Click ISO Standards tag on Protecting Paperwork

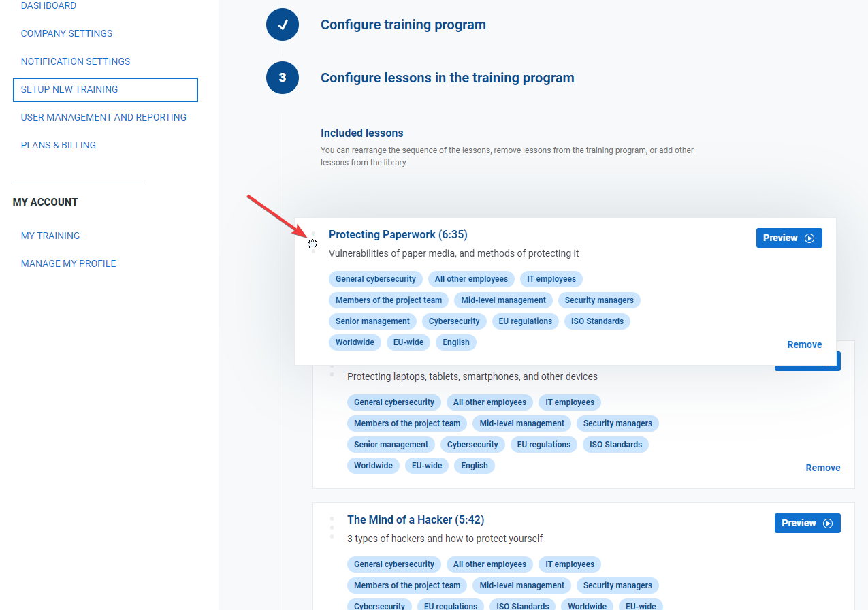coord(597,321)
